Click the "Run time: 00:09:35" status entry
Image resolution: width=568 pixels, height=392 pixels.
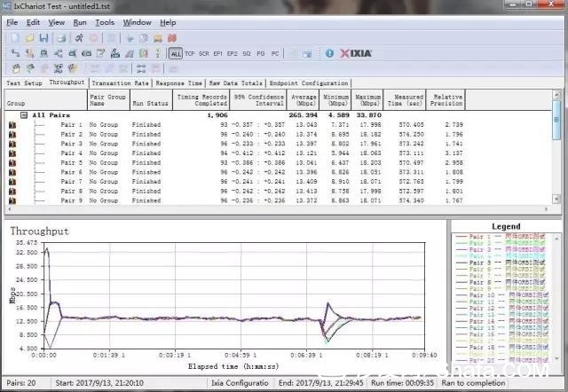[x=402, y=383]
